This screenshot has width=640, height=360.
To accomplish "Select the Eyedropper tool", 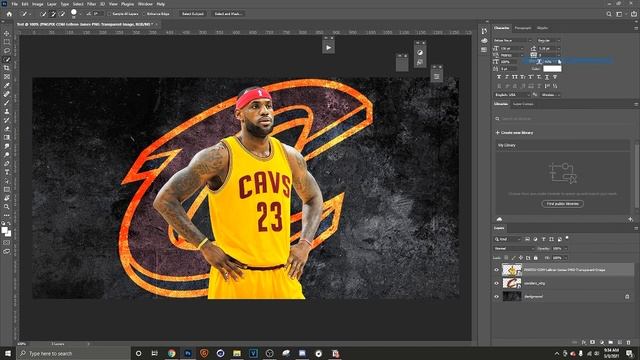I will tap(7, 85).
